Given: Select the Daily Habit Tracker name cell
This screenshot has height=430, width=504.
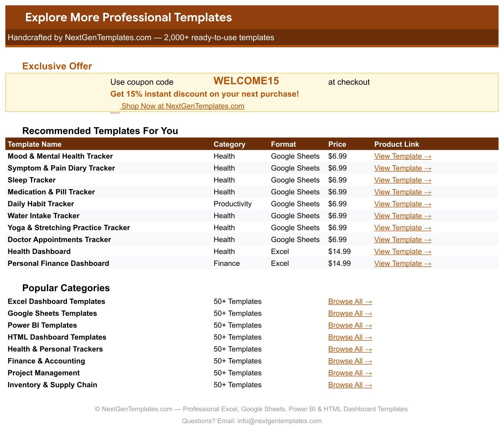Looking at the screenshot, I should (x=41, y=204).
